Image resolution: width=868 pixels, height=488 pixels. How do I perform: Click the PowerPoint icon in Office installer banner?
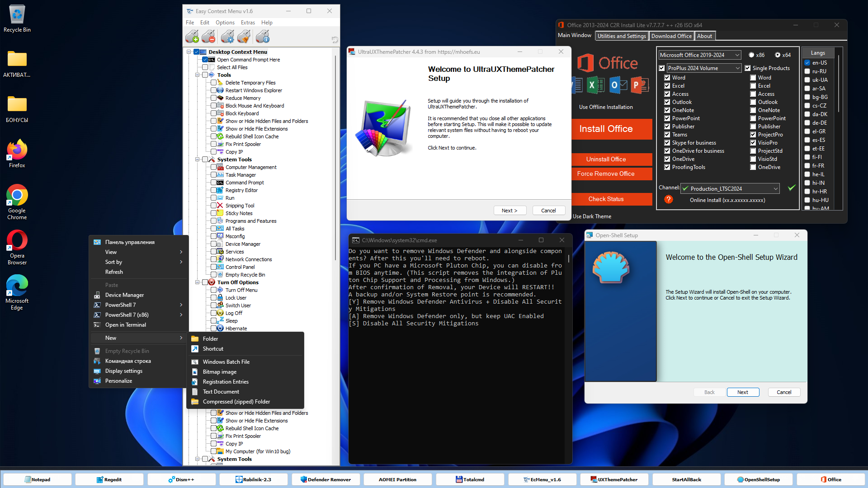click(639, 85)
